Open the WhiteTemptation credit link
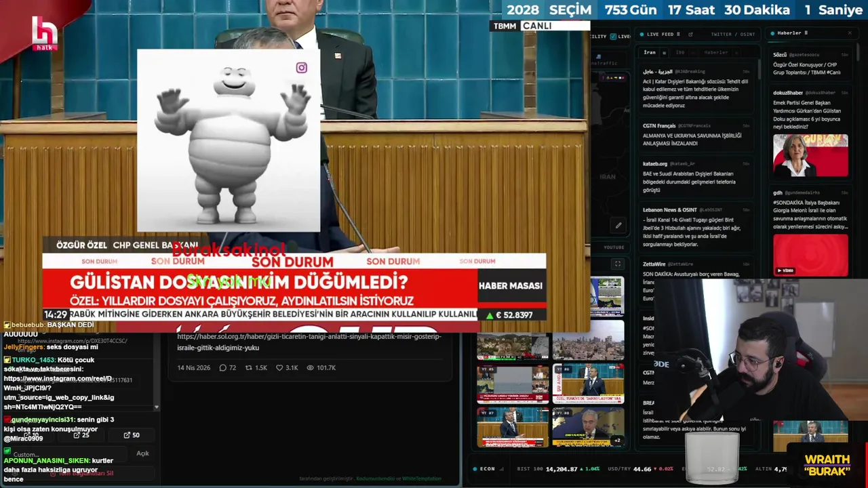Screen dimensions: 868x488 pyautogui.click(x=422, y=479)
